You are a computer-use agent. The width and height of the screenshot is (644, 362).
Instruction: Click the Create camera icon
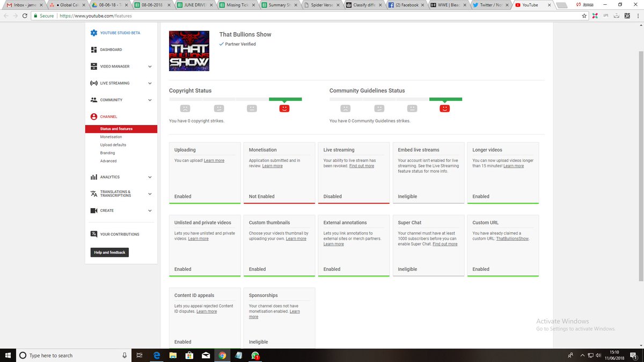(94, 211)
